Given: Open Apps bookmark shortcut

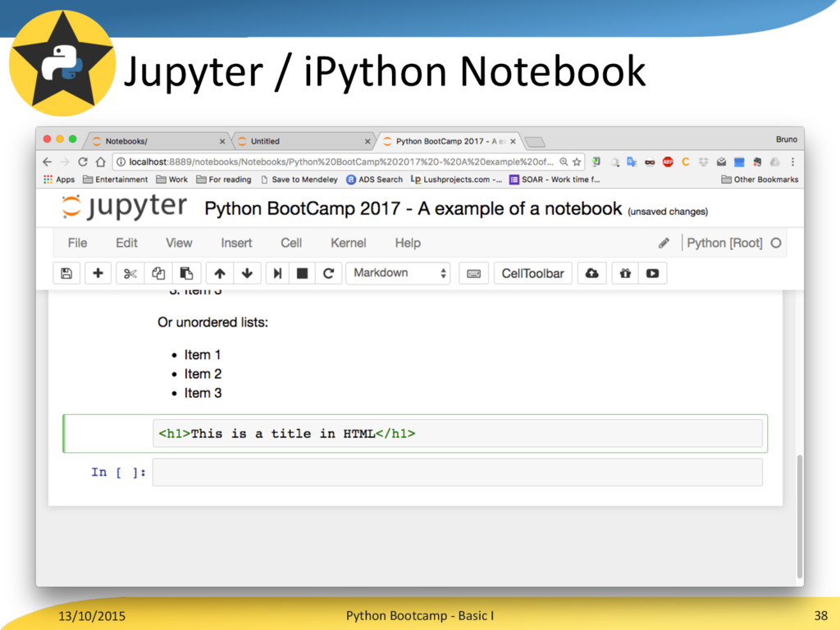Looking at the screenshot, I should (x=59, y=180).
